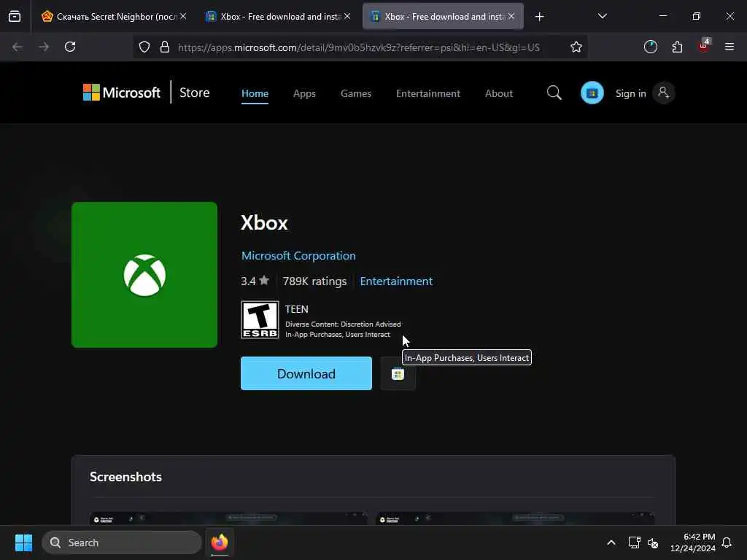
Task: Open the network status tray icon
Action: point(634,542)
